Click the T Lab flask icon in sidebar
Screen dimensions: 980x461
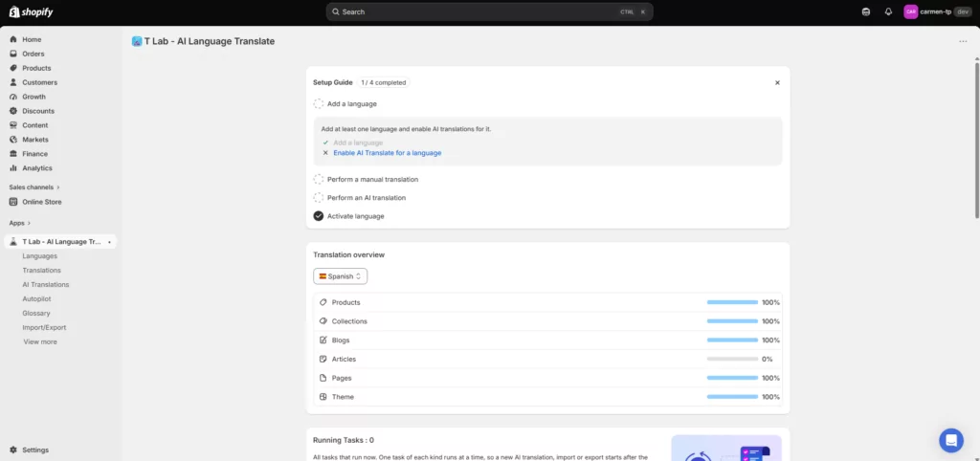(x=13, y=242)
